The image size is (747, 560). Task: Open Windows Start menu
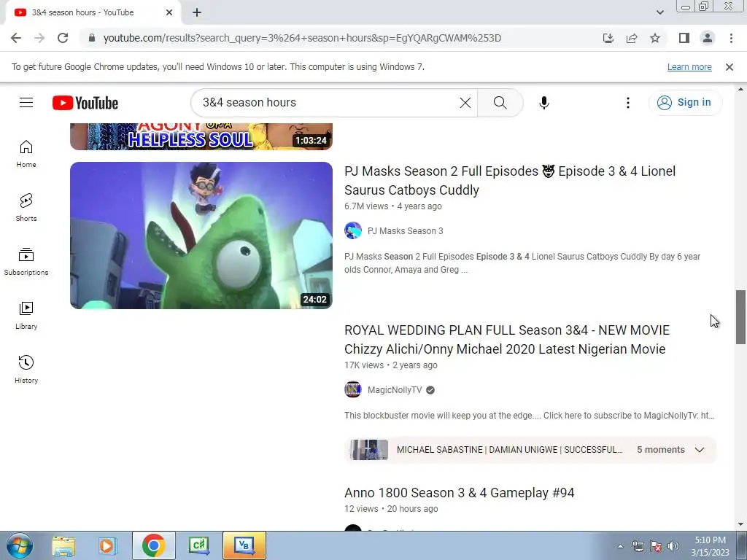(20, 545)
